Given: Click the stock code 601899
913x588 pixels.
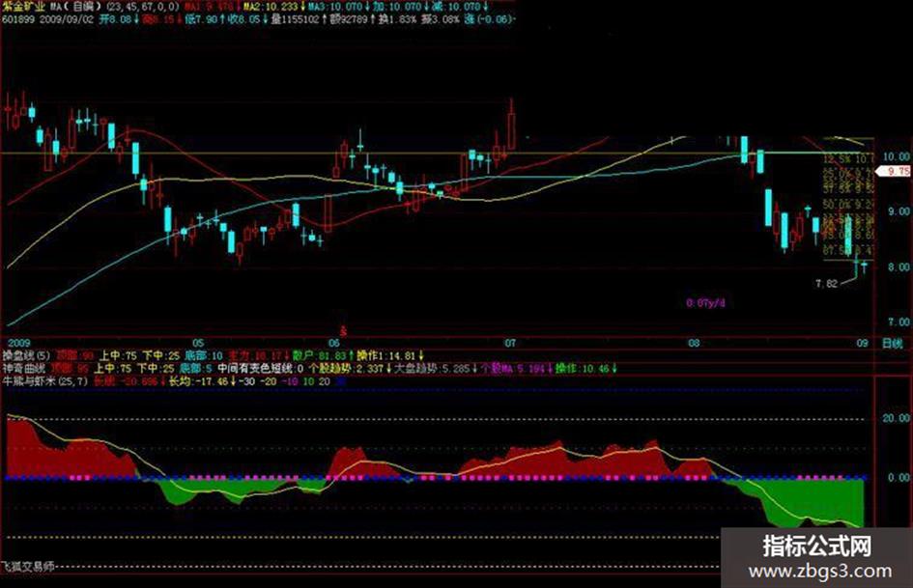Looking at the screenshot, I should tap(18, 19).
